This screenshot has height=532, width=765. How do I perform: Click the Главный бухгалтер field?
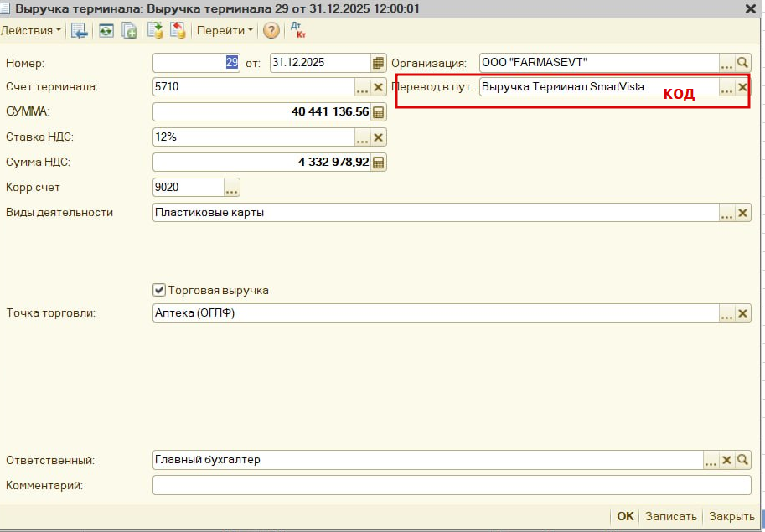coord(428,460)
